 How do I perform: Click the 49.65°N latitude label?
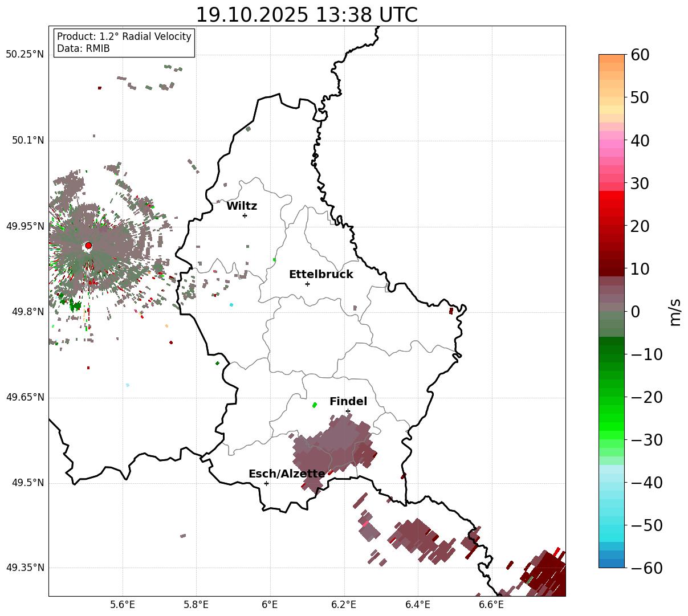click(25, 397)
